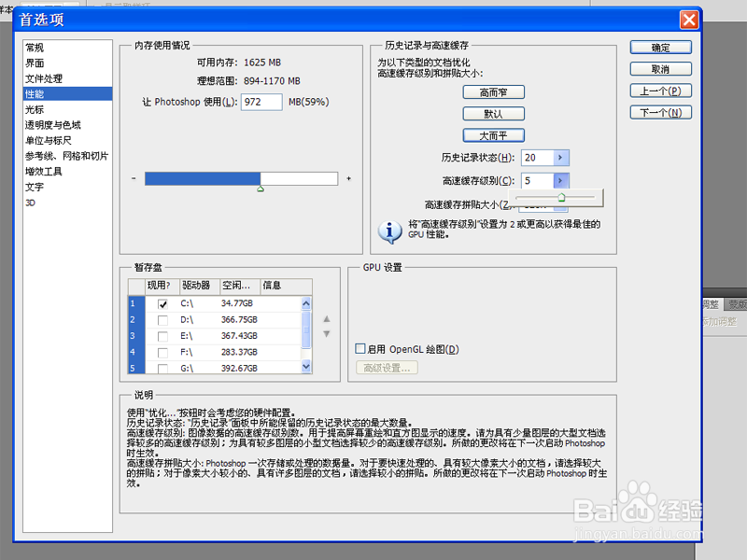The image size is (747, 560).
Task: Move scratch disk down with arrow
Action: [327, 334]
